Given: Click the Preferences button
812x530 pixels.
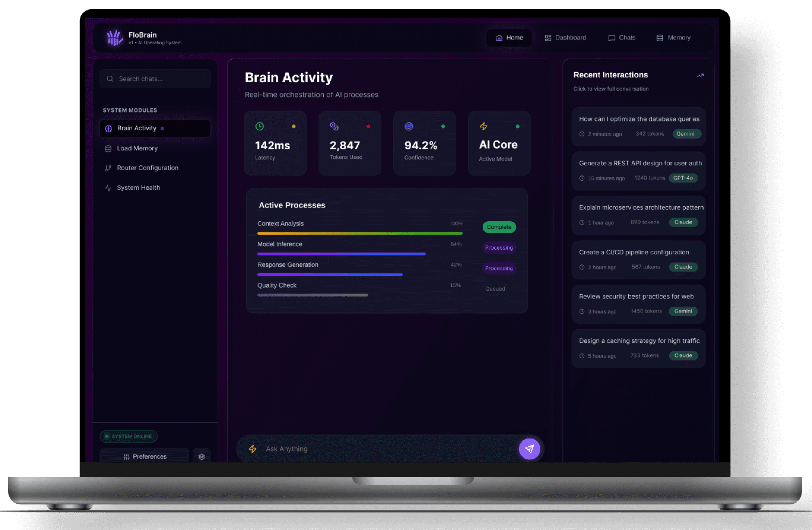Looking at the screenshot, I should pos(145,457).
